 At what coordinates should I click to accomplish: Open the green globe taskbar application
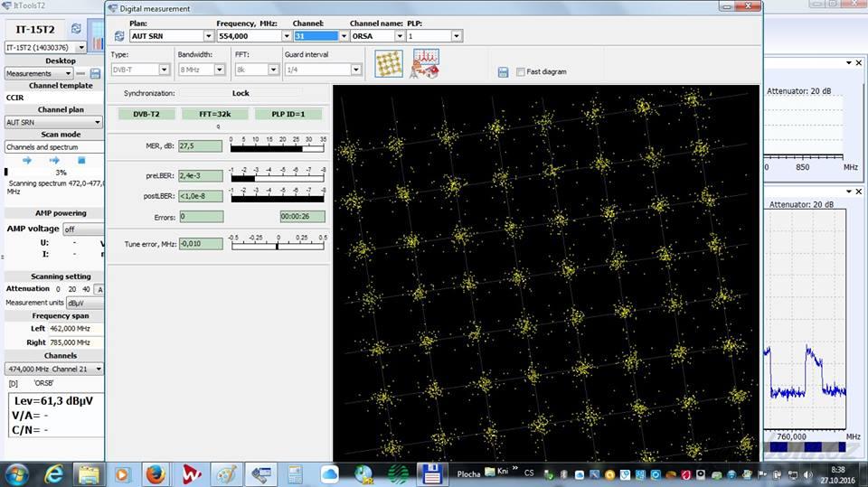[x=398, y=475]
